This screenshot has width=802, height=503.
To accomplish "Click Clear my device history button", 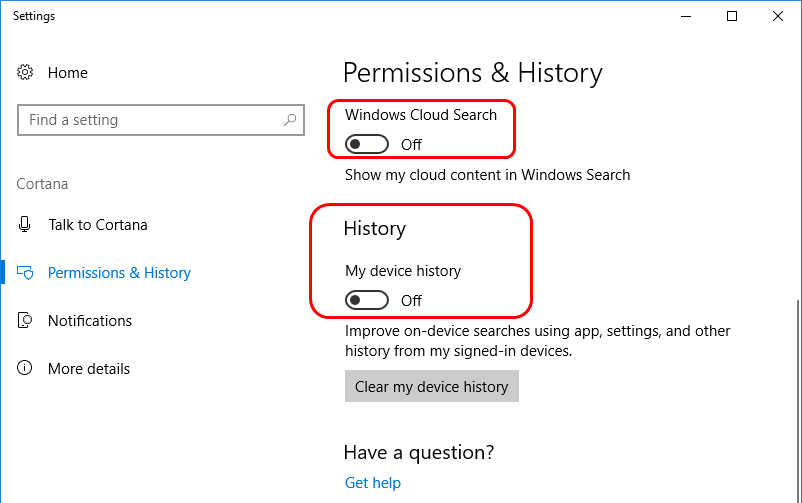I will pyautogui.click(x=432, y=386).
